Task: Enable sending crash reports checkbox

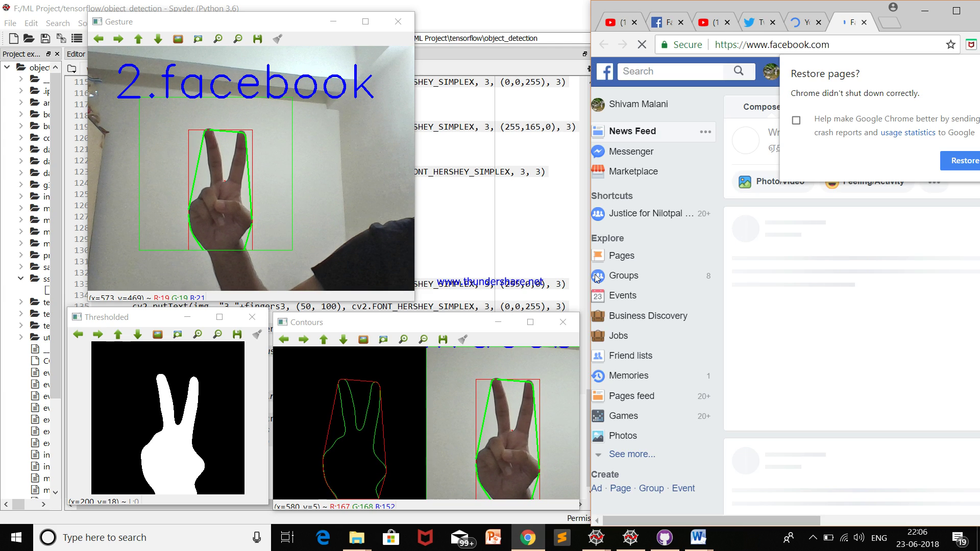Action: pyautogui.click(x=796, y=120)
